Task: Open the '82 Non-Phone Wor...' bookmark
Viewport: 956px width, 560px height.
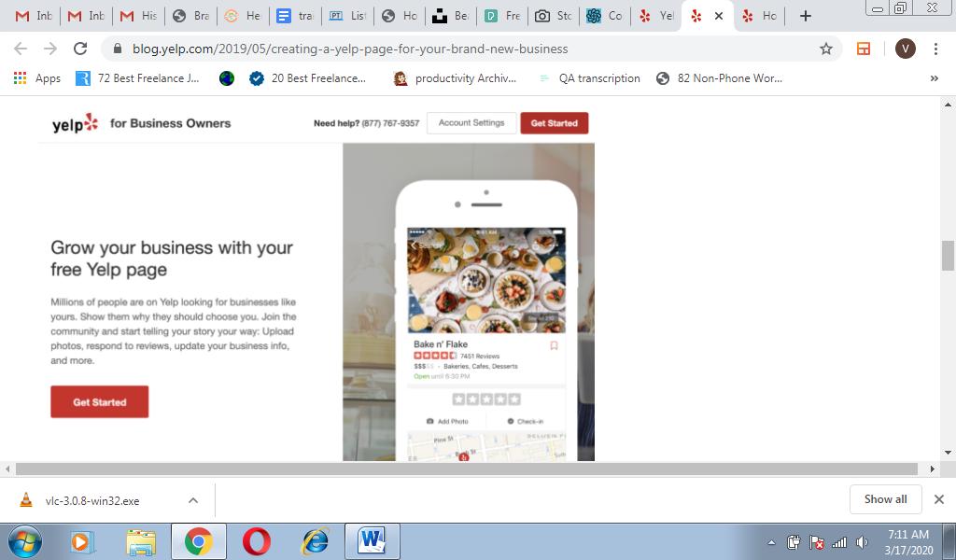Action: tap(720, 78)
